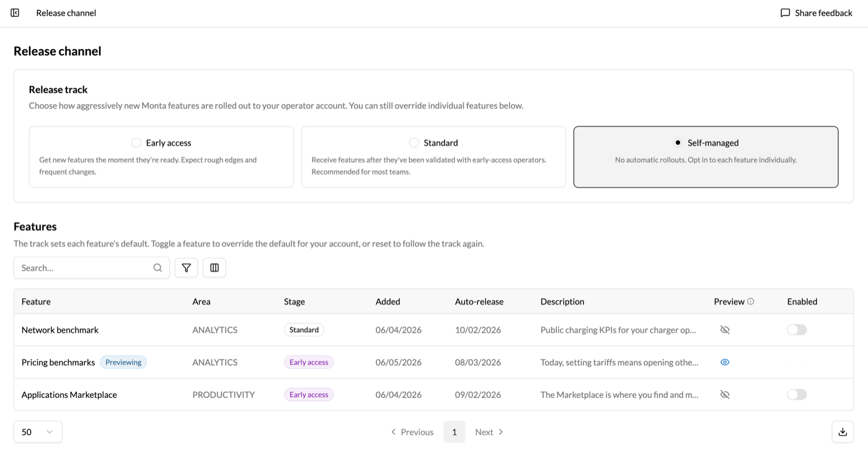This screenshot has width=868, height=450.
Task: Enable the Applications Marketplace feature switch
Action: pos(797,394)
